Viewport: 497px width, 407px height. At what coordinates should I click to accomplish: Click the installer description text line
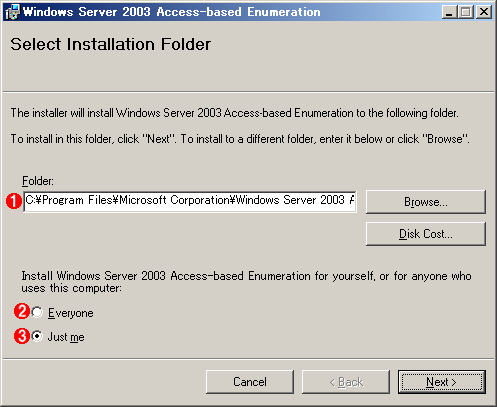pos(234,113)
